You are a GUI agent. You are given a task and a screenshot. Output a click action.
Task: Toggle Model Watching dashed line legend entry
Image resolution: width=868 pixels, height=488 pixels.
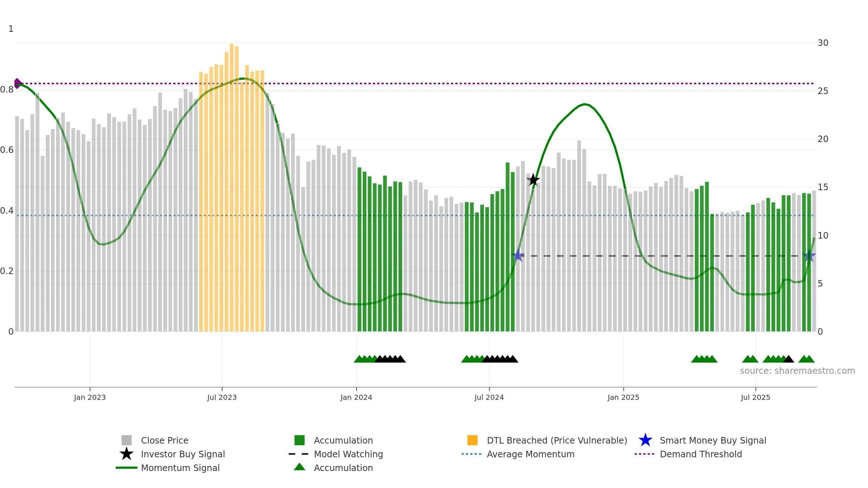336,454
